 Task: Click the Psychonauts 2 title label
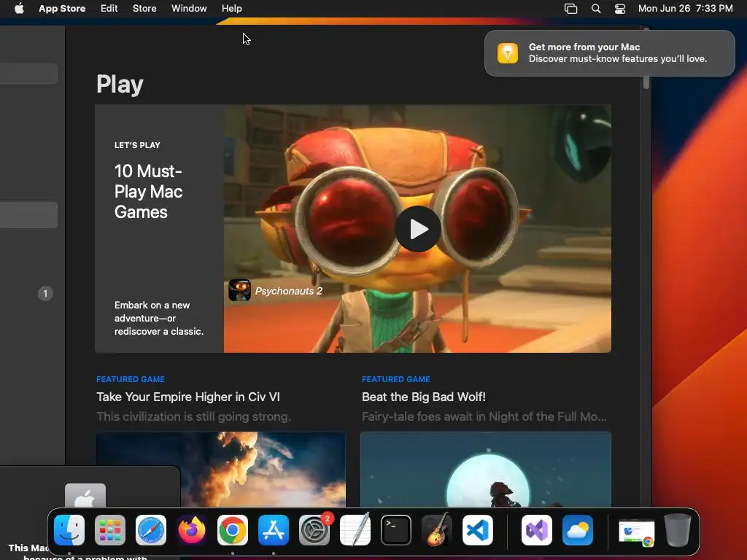point(289,291)
